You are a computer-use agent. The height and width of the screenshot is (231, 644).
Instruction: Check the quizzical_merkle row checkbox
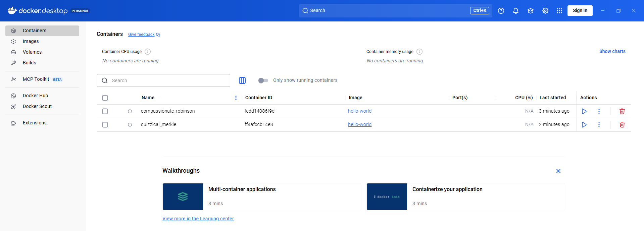(x=105, y=125)
